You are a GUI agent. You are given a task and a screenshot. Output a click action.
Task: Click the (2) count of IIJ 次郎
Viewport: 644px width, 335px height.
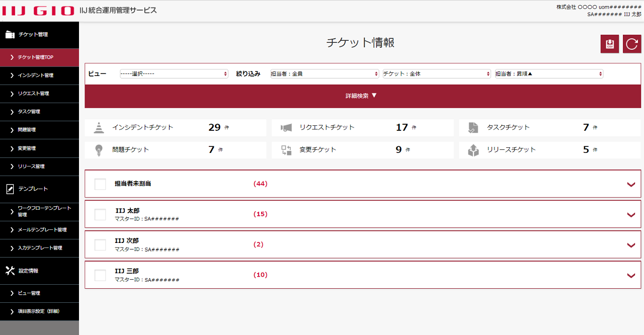pyautogui.click(x=259, y=245)
